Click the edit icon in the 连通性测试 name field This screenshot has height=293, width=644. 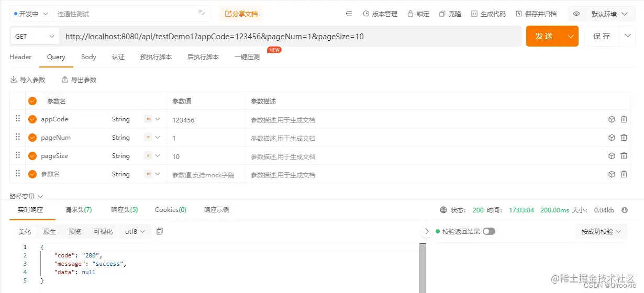point(202,13)
